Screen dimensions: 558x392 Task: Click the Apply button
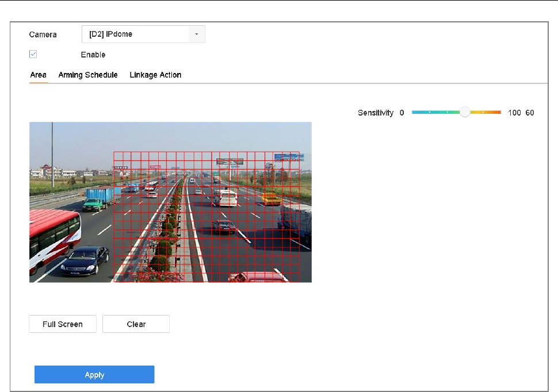pos(94,375)
